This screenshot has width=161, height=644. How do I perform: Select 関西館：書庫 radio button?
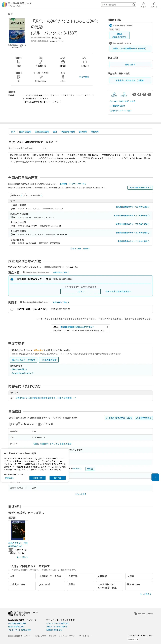[x=12, y=309]
